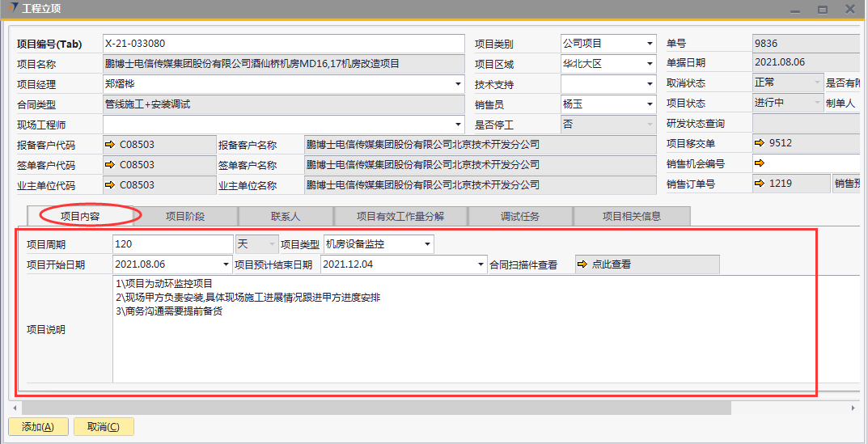Click into the 项目周期 field
Screen dimensions: 868x444
pyautogui.click(x=172, y=244)
